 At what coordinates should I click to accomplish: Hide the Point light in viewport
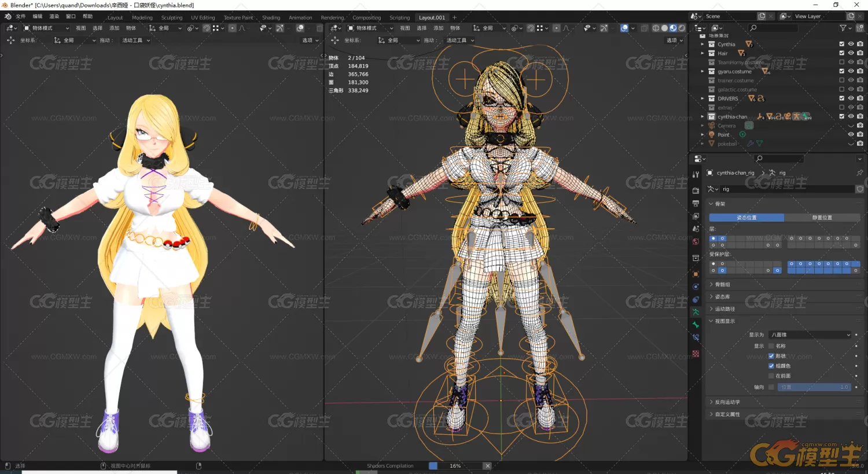(x=851, y=134)
